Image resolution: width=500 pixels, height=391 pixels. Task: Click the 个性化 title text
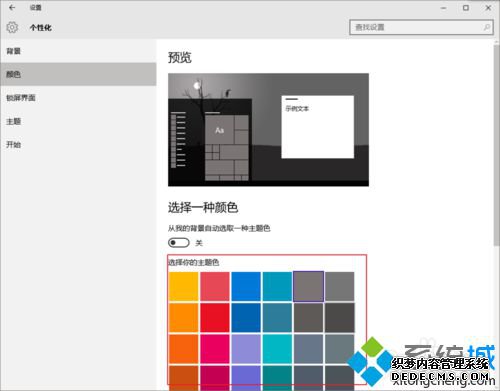(41, 28)
